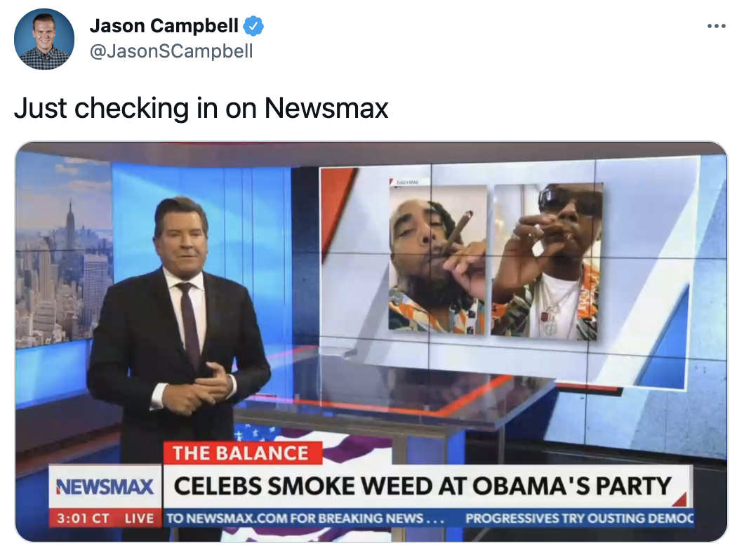Click 'THE BALANCE' red show banner
Image resolution: width=744 pixels, height=560 pixels.
(x=242, y=453)
